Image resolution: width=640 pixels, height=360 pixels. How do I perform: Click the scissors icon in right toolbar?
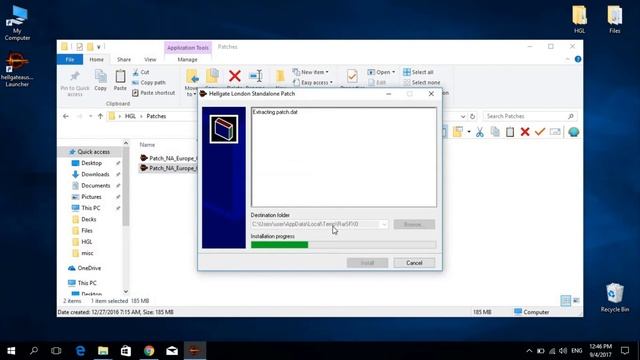click(x=480, y=132)
